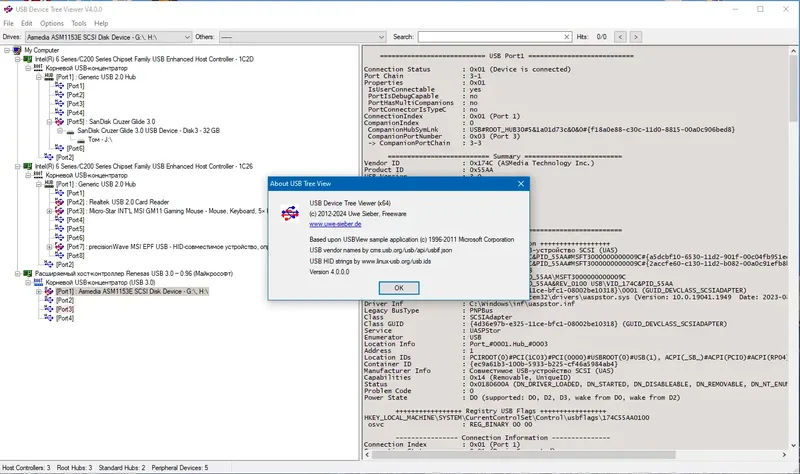Click the empty [Port4] icon under USB 3.0 hub
Viewport: 800px width, 474px height.
[49, 318]
